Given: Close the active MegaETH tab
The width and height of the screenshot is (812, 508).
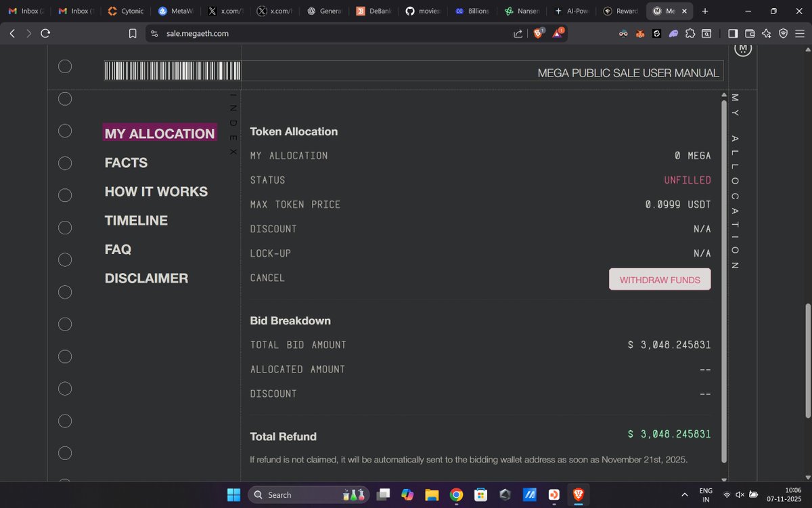Looking at the screenshot, I should click(684, 11).
